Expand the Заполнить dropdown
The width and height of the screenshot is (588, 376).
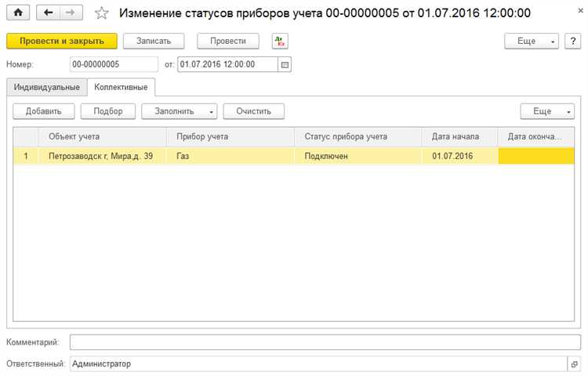coord(180,111)
